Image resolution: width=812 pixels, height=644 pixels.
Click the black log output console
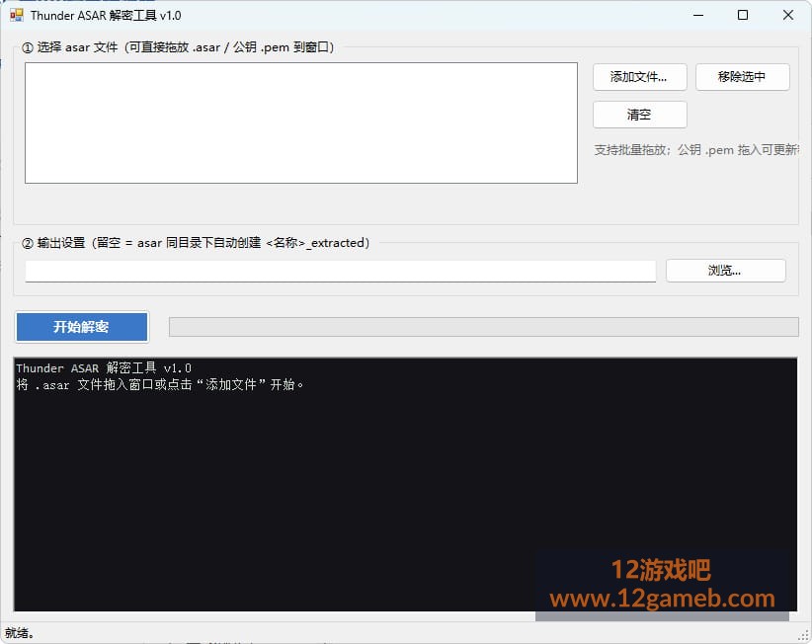[x=405, y=484]
